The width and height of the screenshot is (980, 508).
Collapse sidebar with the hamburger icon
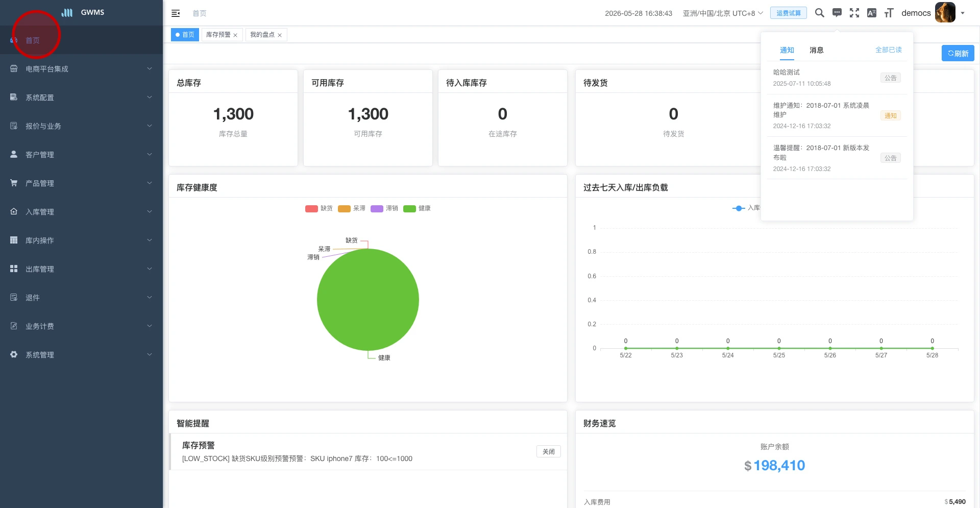coord(176,13)
